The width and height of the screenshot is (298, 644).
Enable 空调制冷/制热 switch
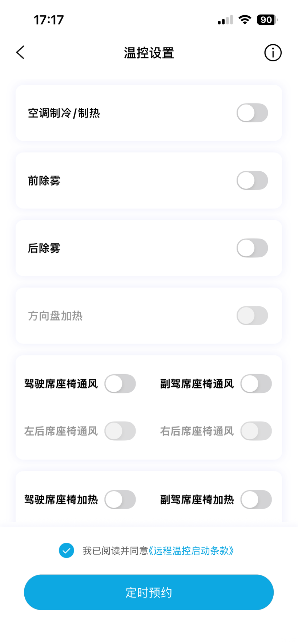(252, 113)
